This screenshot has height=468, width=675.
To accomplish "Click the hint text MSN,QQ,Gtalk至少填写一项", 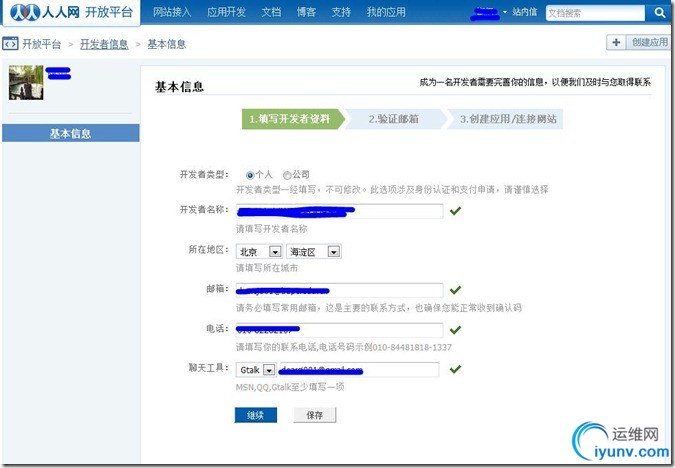I will pyautogui.click(x=290, y=387).
